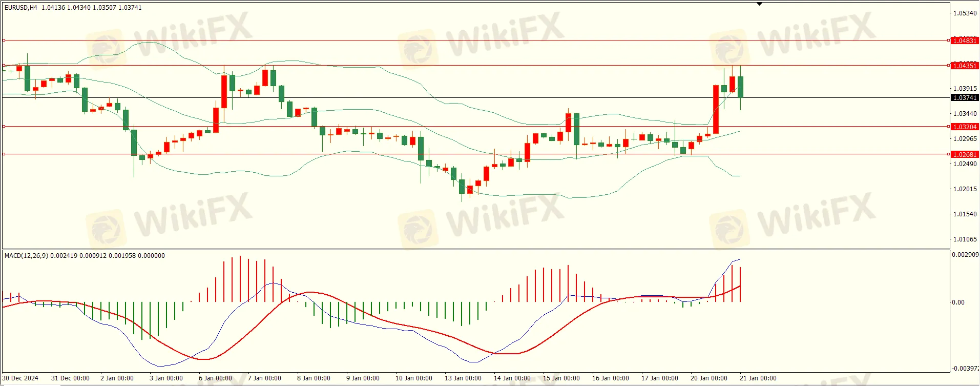
Task: Click the 13 Jan 00:00 date label
Action: coord(463,378)
